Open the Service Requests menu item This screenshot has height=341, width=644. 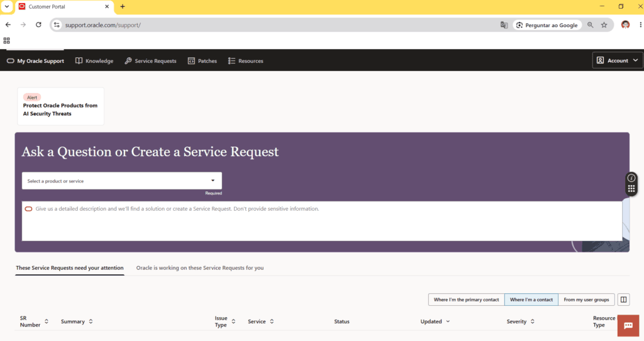click(150, 61)
